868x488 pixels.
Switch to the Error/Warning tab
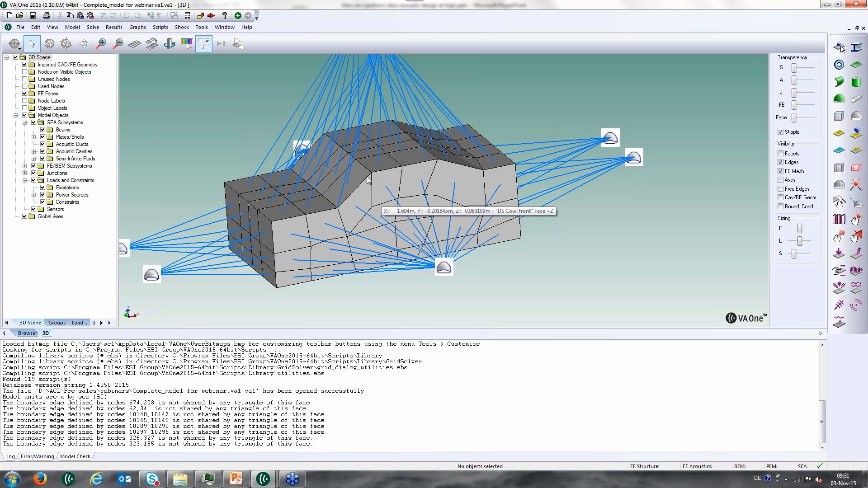pyautogui.click(x=37, y=456)
